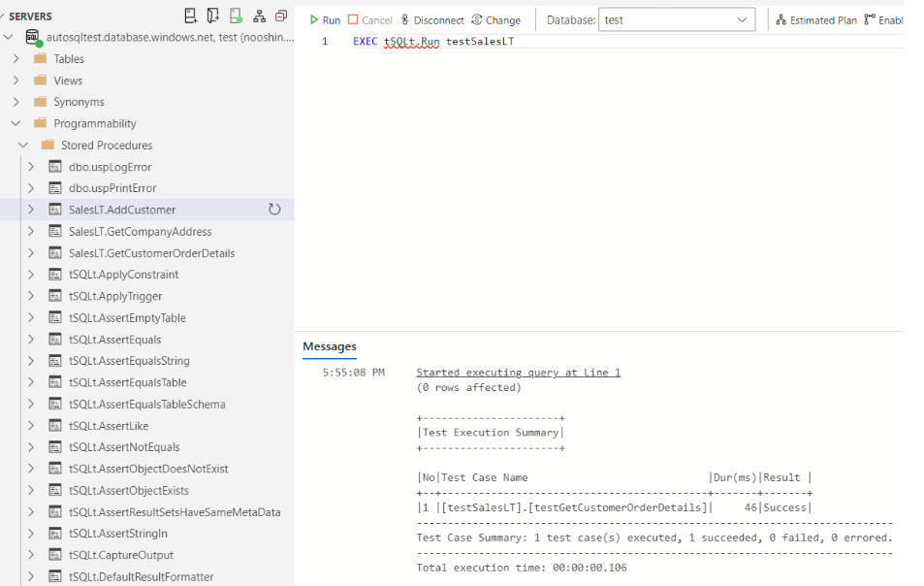Disconnect from the database

(x=432, y=20)
